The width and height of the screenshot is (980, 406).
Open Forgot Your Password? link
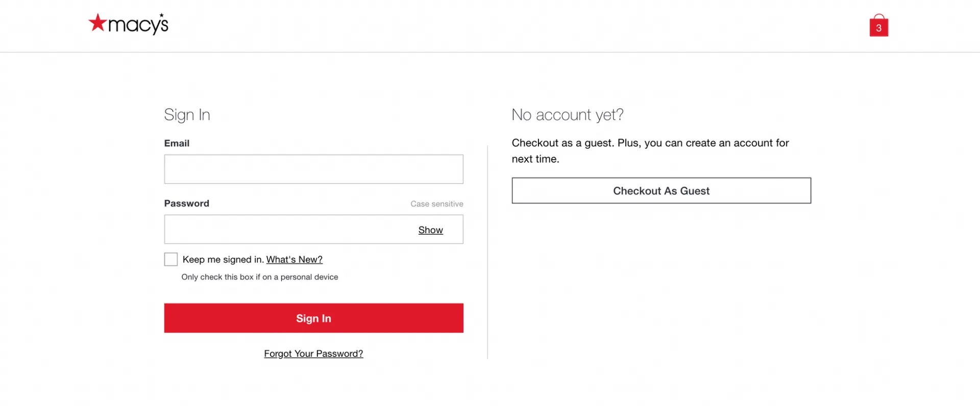click(x=313, y=353)
